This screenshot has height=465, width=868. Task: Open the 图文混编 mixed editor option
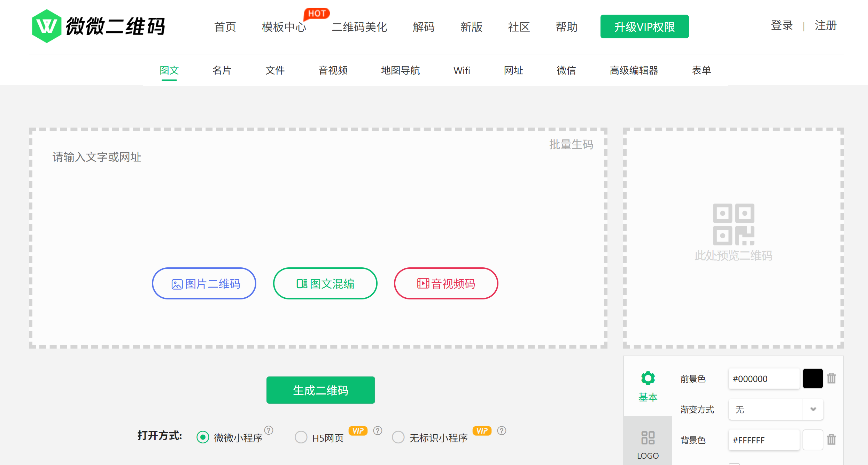pos(325,283)
